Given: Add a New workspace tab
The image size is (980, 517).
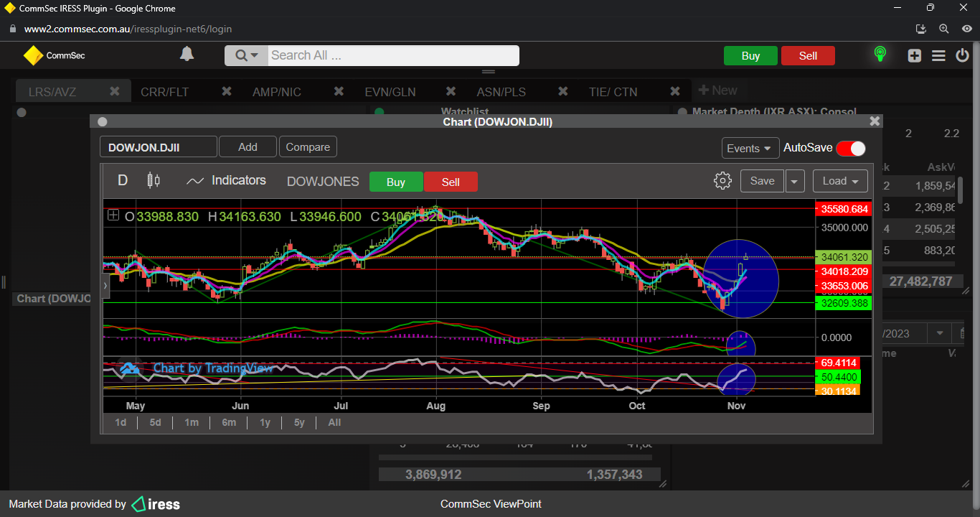Looking at the screenshot, I should coord(718,90).
